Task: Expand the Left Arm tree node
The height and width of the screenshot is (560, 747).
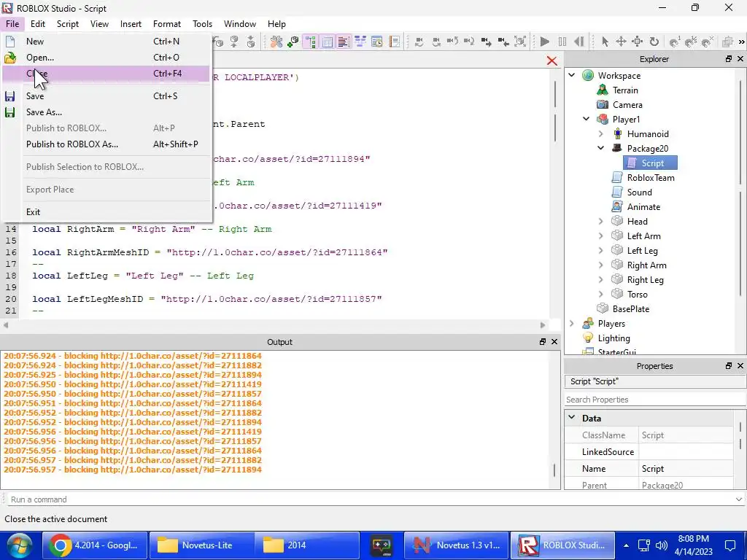Action: 601,236
